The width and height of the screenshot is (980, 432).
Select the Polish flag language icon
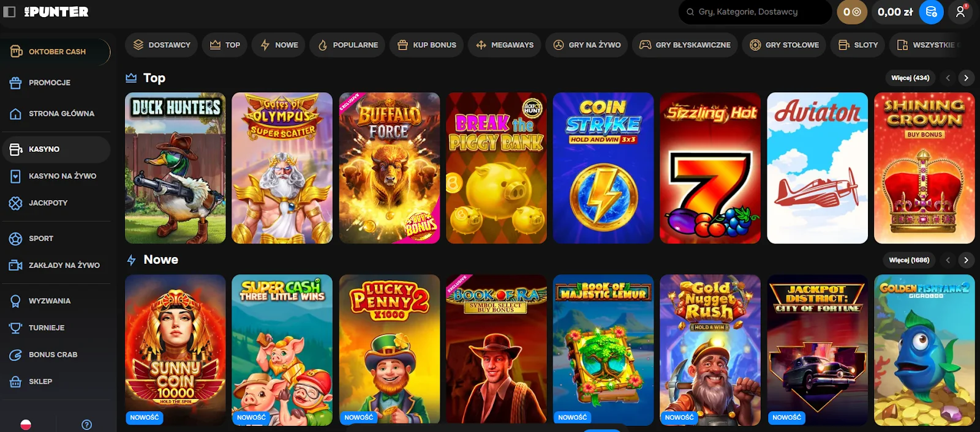pyautogui.click(x=26, y=425)
